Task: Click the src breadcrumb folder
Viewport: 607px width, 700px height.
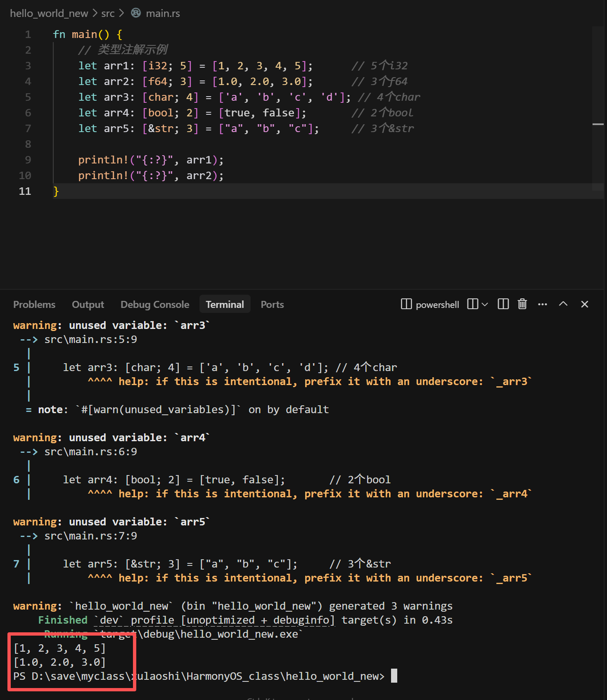Action: pos(108,13)
